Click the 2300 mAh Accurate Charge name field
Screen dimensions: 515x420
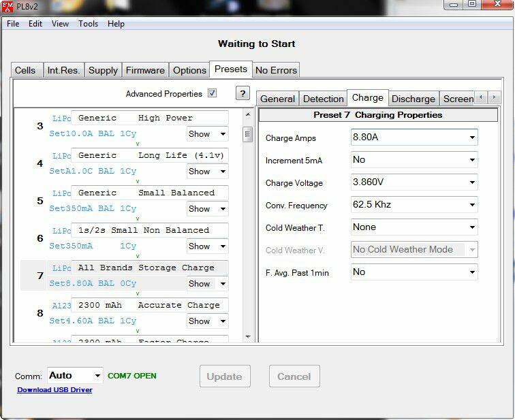tap(149, 305)
